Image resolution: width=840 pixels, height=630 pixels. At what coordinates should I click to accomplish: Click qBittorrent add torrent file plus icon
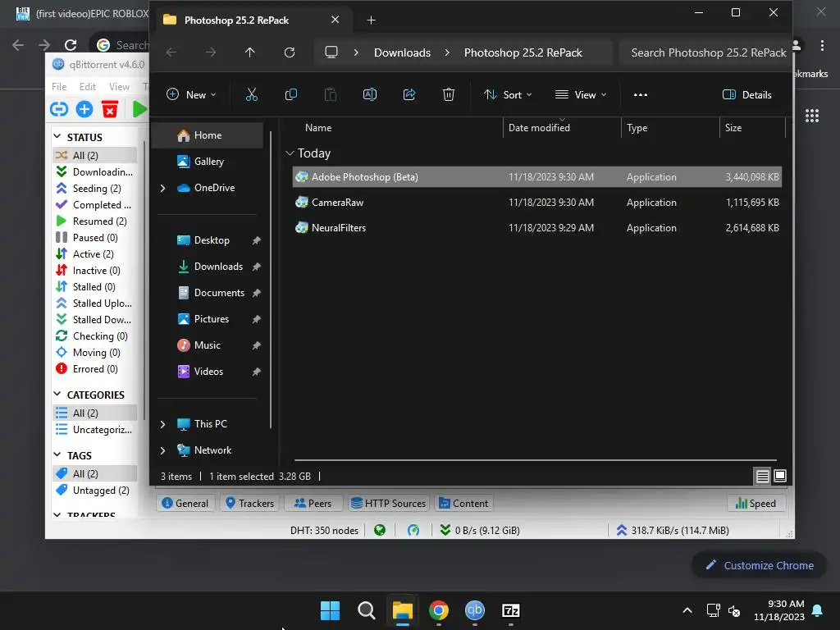[x=84, y=109]
